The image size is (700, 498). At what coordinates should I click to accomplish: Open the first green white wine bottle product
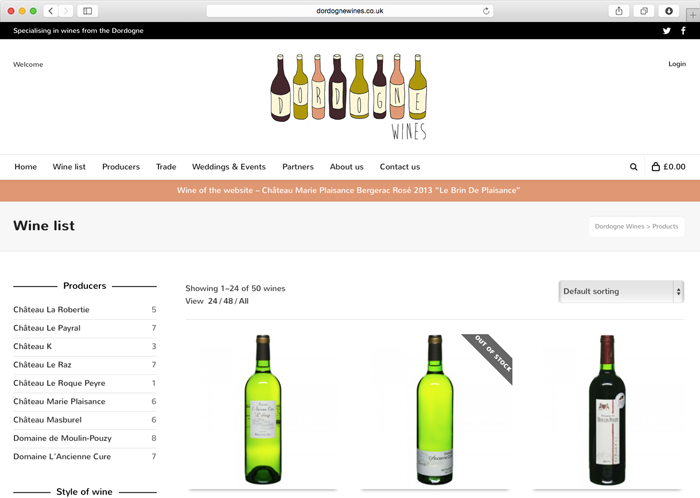point(263,409)
